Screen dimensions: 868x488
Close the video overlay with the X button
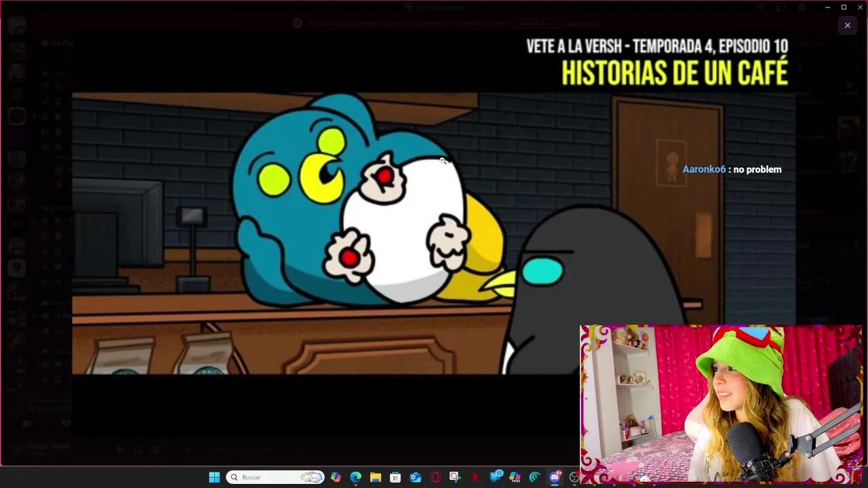coord(847,25)
